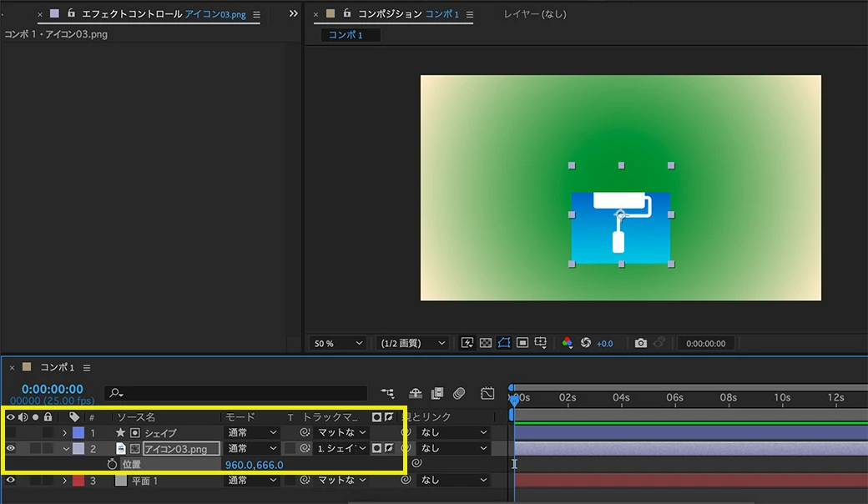This screenshot has height=504, width=868.
Task: Click the position expression pick whip spiral
Action: (x=416, y=463)
